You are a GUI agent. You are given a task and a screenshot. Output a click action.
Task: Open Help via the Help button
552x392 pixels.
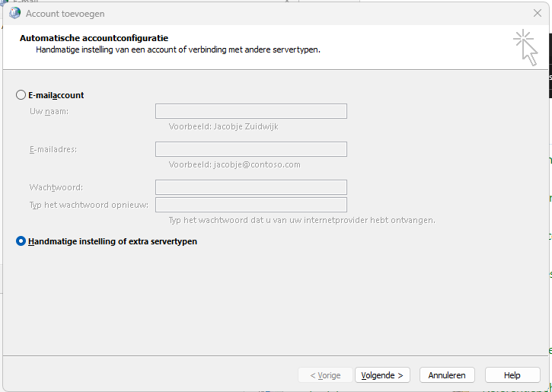[x=512, y=375]
